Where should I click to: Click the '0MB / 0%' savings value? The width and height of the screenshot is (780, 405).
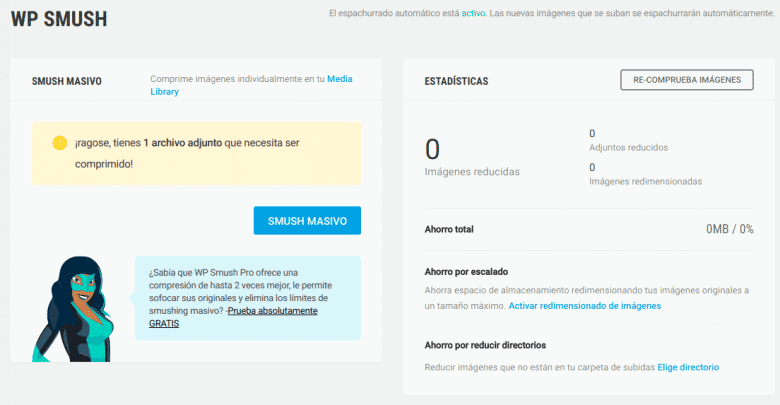[x=729, y=229]
